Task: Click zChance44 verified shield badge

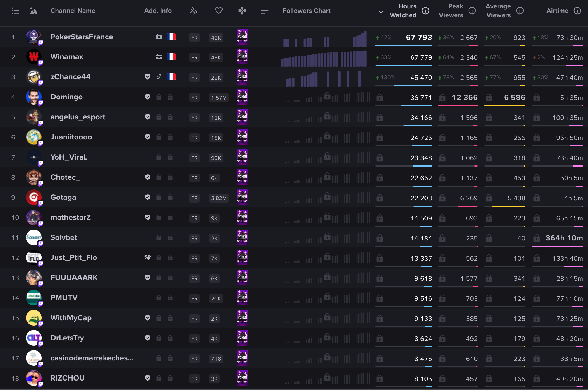Action: pos(148,77)
